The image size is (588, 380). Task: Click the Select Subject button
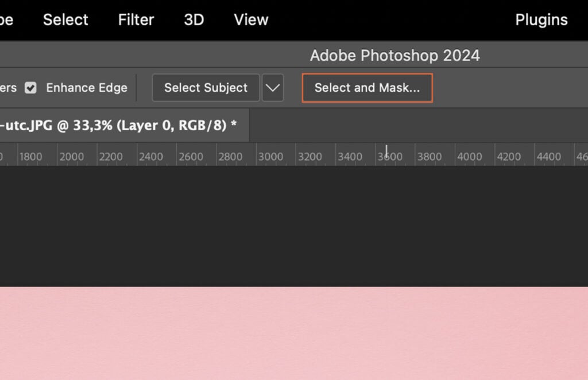tap(205, 88)
